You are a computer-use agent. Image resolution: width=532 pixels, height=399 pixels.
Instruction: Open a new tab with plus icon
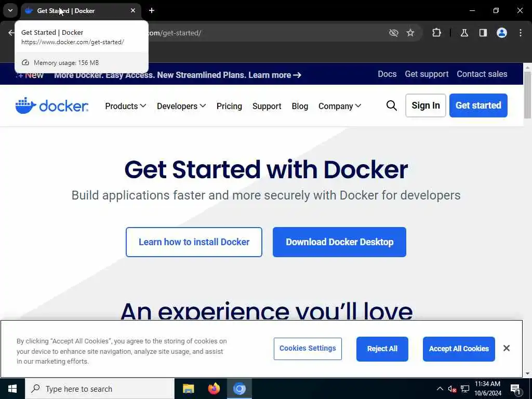[152, 10]
